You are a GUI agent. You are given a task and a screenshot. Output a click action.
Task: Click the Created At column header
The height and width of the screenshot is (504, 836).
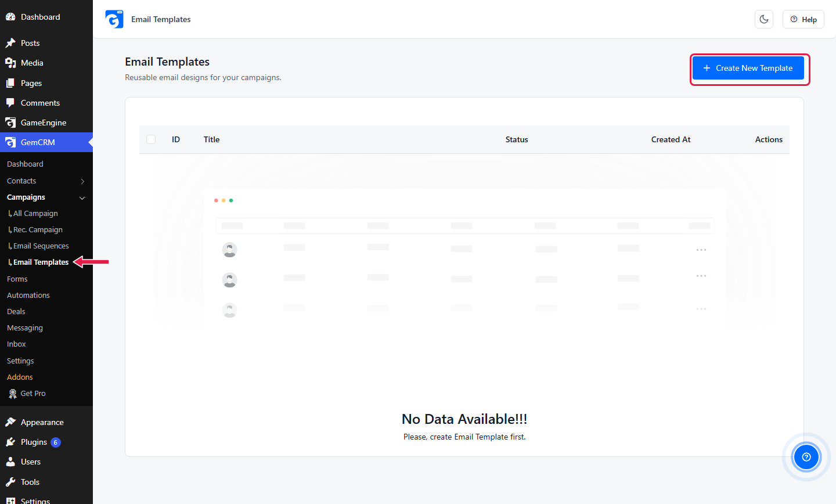tap(671, 139)
